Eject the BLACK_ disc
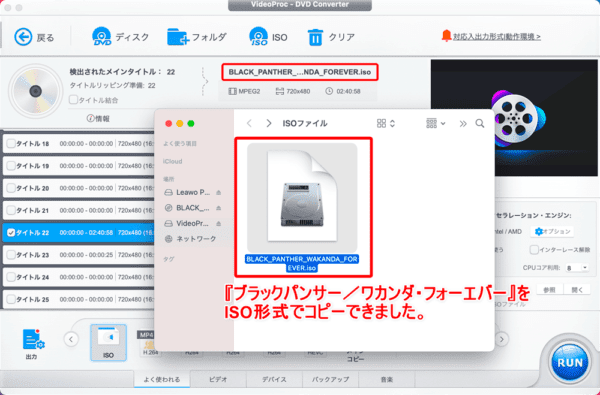This screenshot has height=395, width=600. click(218, 208)
